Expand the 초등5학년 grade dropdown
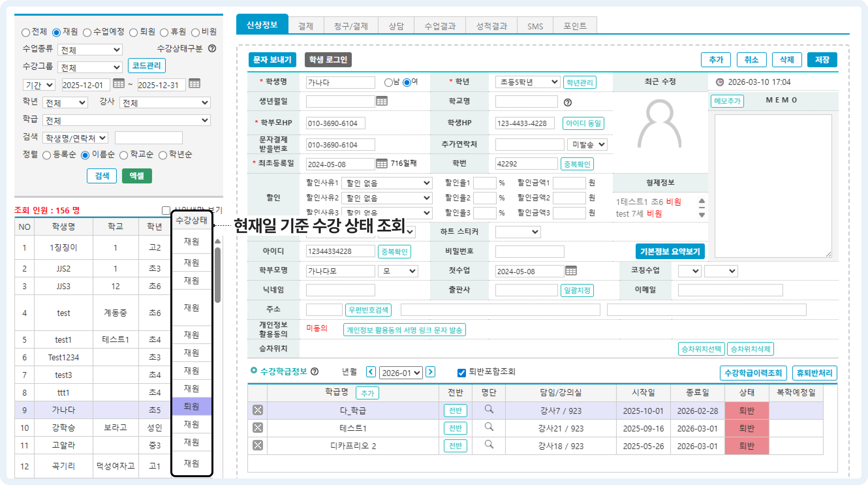 click(x=527, y=82)
